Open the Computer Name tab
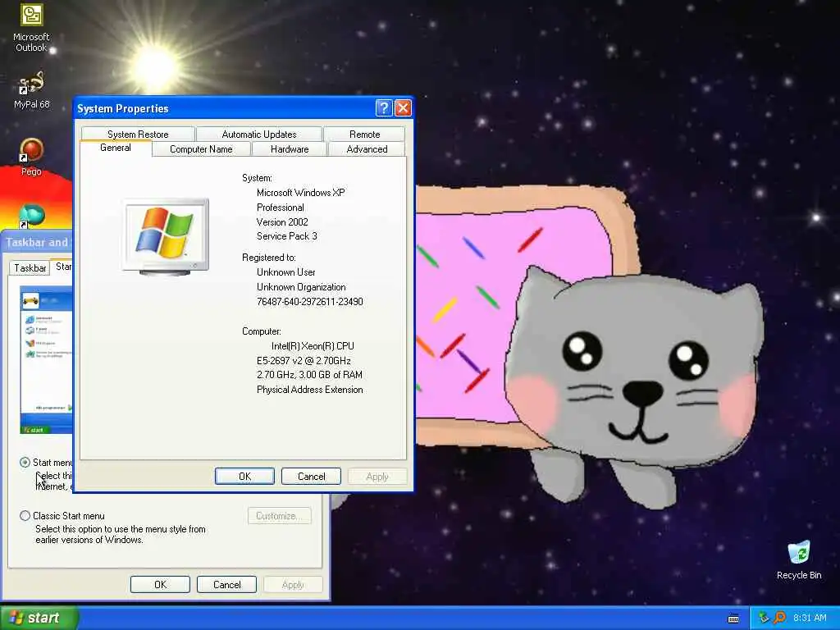The image size is (840, 630). 201,149
